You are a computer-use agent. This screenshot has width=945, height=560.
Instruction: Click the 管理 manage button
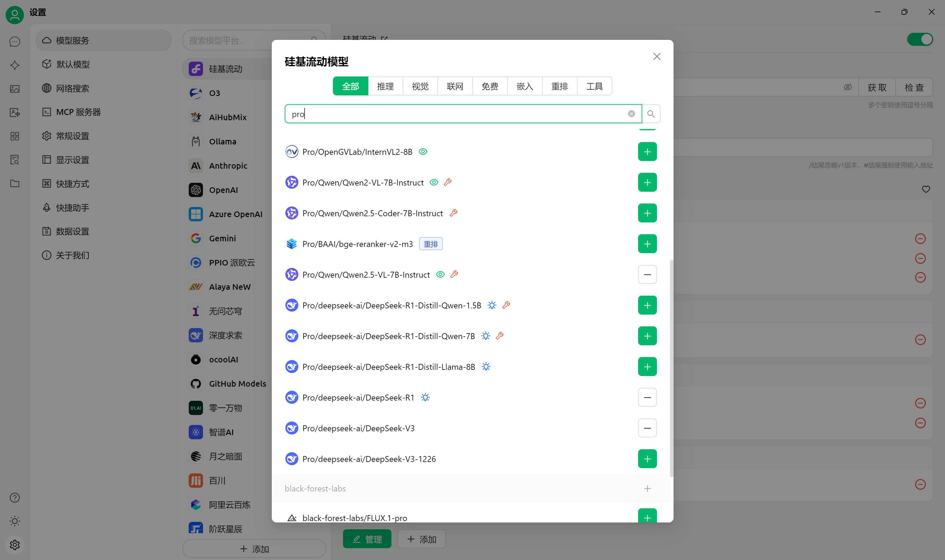pyautogui.click(x=367, y=539)
